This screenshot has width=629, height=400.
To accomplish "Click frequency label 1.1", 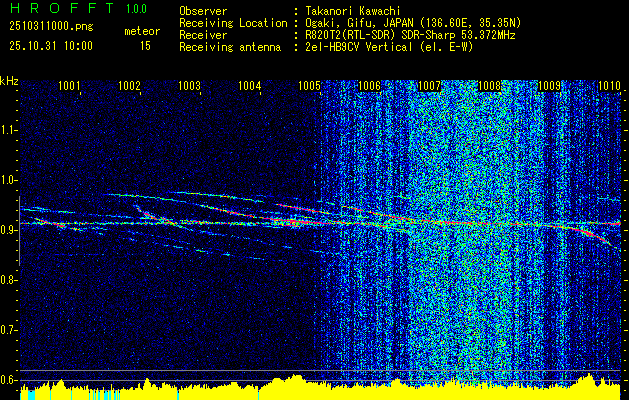I will tap(7, 130).
